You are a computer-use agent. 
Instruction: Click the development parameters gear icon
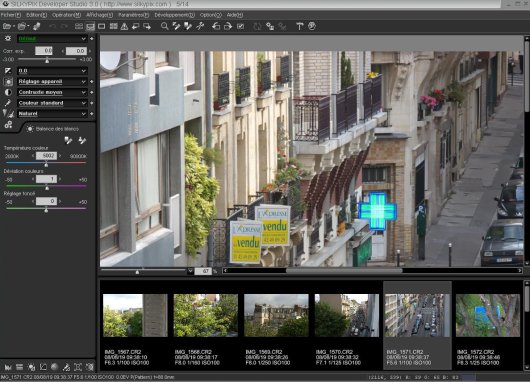pyautogui.click(x=8, y=39)
